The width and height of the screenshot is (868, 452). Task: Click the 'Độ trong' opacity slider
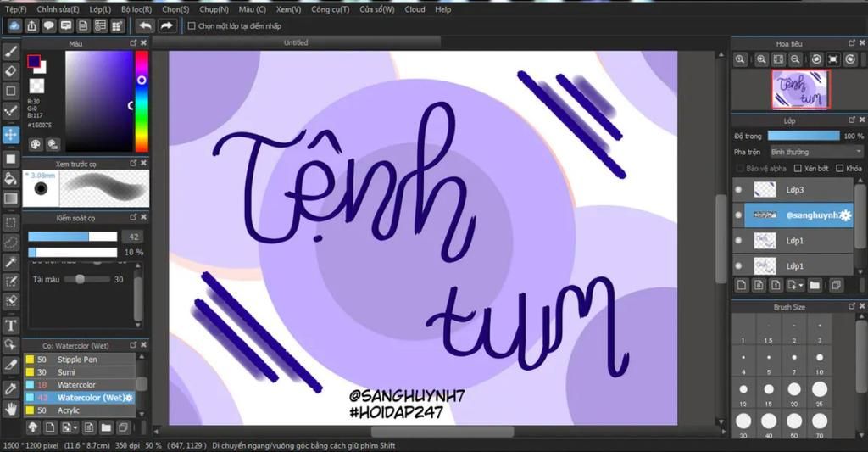coord(804,136)
